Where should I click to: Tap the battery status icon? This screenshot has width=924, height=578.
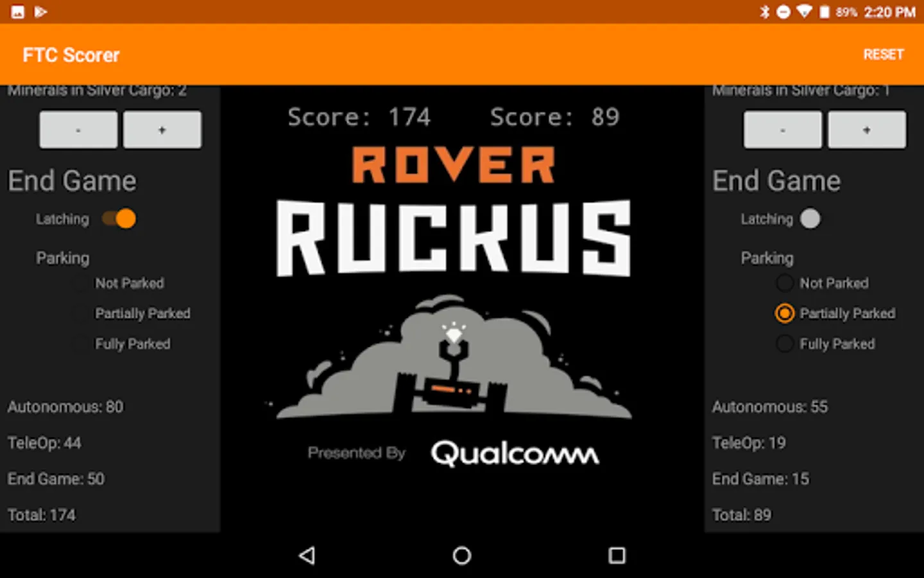pos(825,12)
